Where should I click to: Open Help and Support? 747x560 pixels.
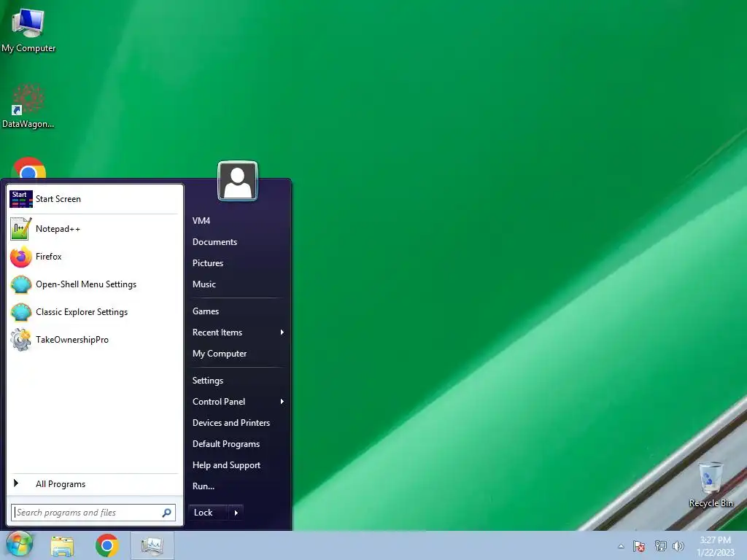coord(226,465)
